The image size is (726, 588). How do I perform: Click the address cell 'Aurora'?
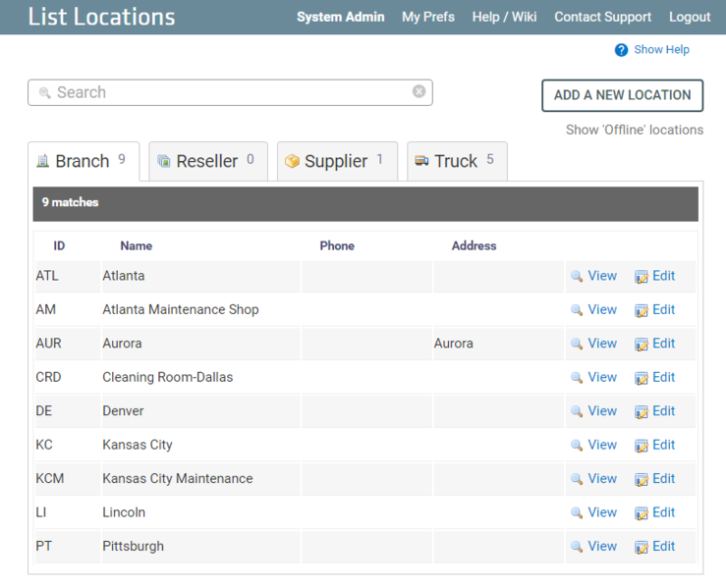point(453,344)
